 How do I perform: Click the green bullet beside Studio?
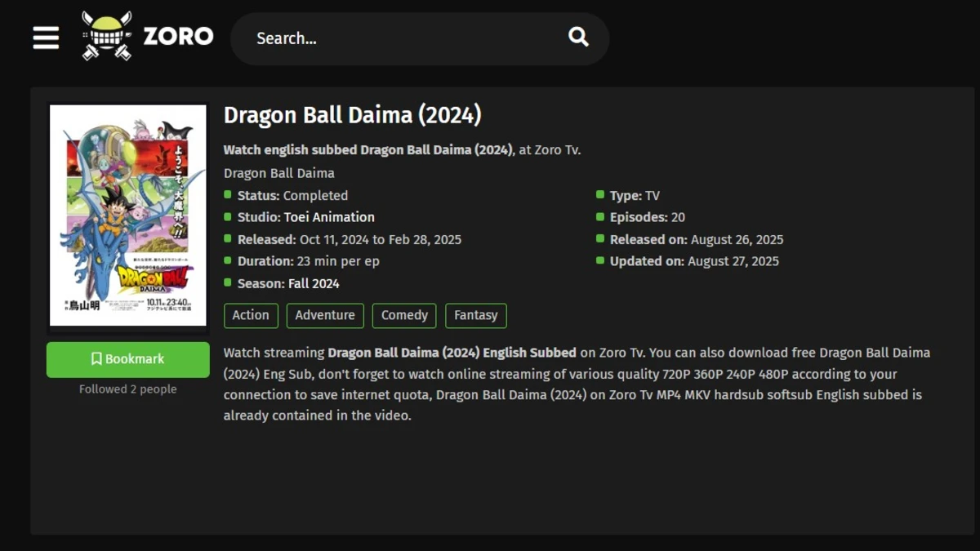point(228,217)
